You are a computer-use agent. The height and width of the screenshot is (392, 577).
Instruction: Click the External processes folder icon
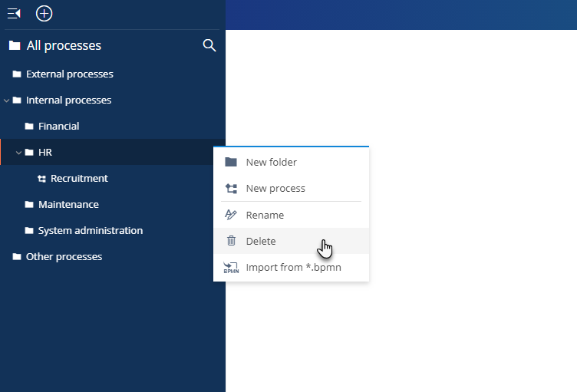pyautogui.click(x=17, y=74)
